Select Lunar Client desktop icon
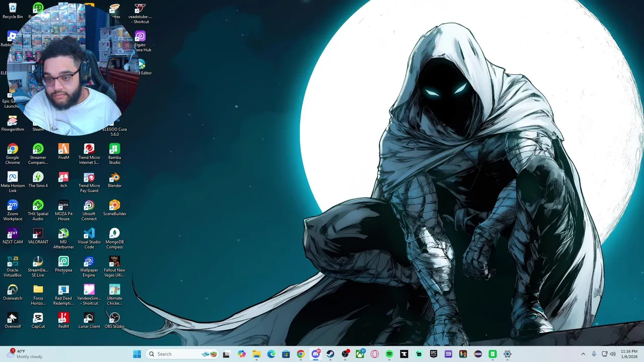Screen dimensions: 644x362 coord(89,320)
